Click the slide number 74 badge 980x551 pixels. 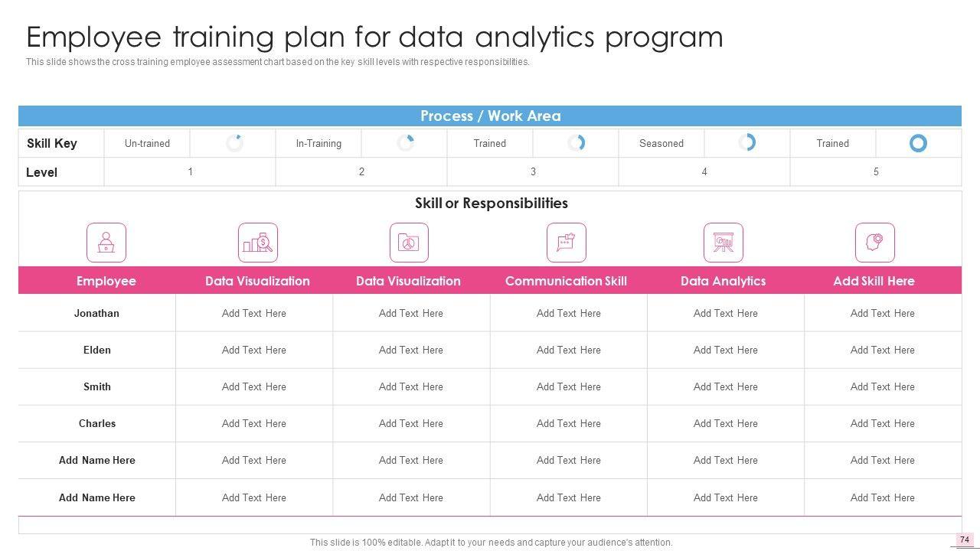(965, 540)
